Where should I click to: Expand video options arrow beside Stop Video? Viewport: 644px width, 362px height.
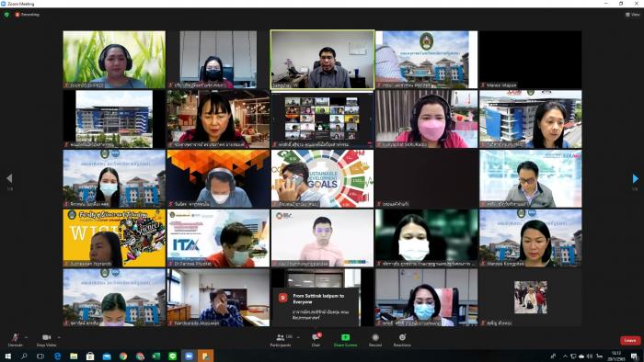[59, 337]
